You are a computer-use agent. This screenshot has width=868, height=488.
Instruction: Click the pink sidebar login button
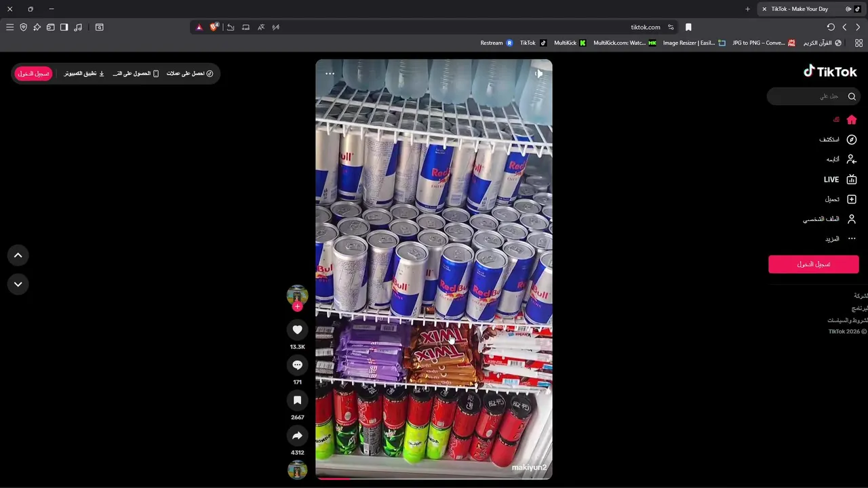[x=813, y=264]
